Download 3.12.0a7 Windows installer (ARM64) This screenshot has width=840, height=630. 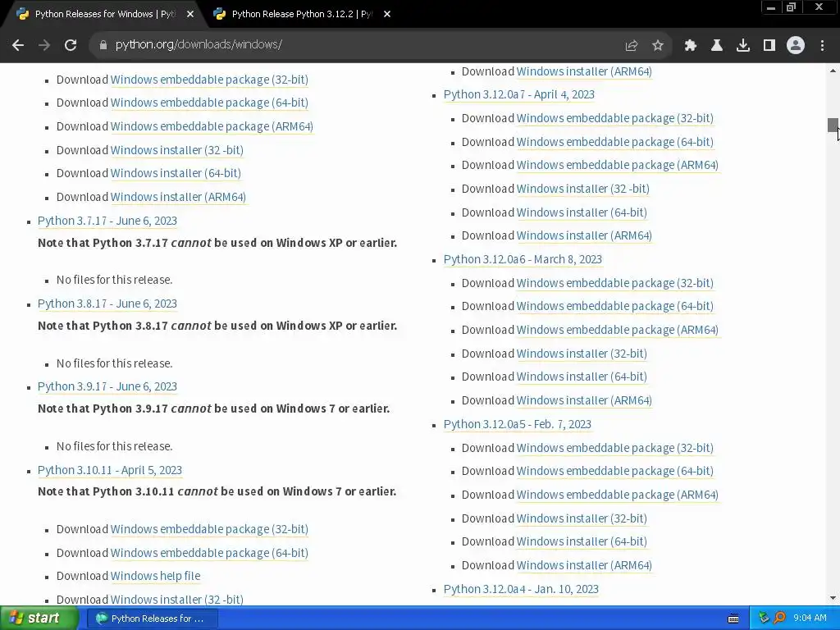(584, 236)
